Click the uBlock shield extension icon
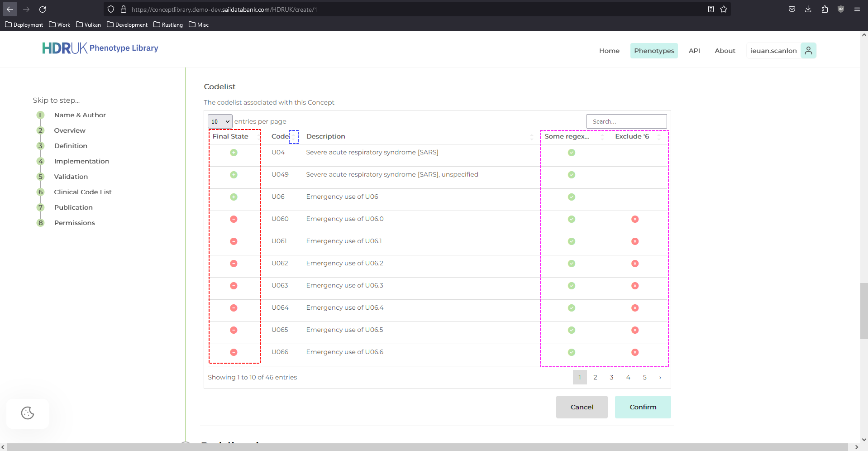Viewport: 868px width, 451px height. [x=841, y=9]
